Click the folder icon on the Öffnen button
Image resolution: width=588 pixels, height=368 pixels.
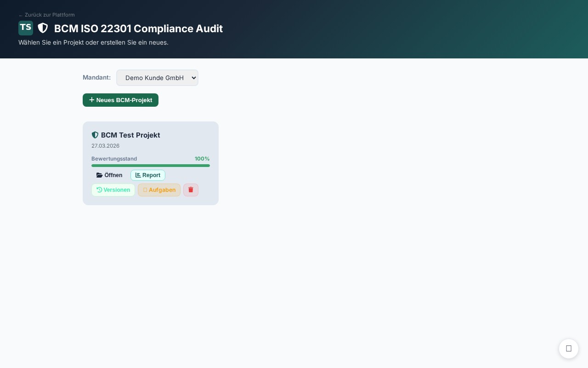[99, 175]
